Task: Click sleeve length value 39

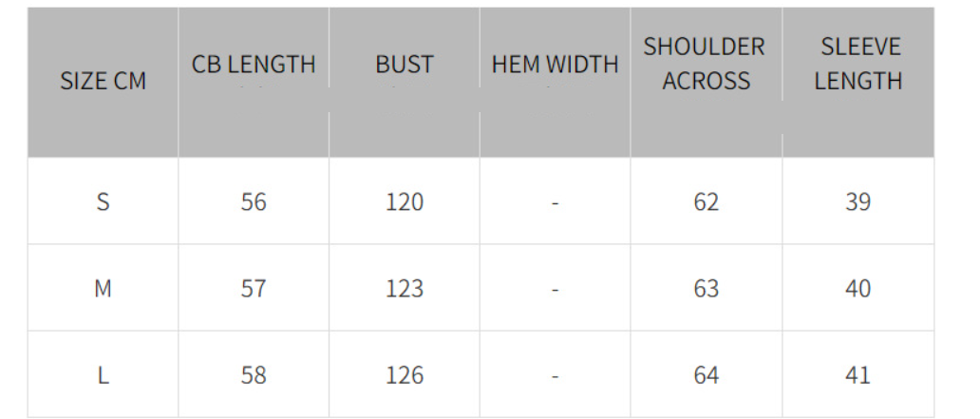Action: point(858,201)
